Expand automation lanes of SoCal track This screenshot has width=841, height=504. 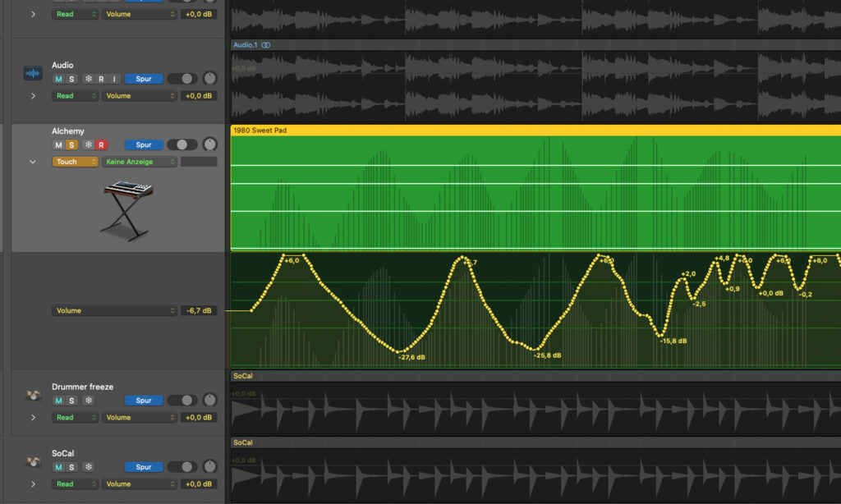coord(33,484)
